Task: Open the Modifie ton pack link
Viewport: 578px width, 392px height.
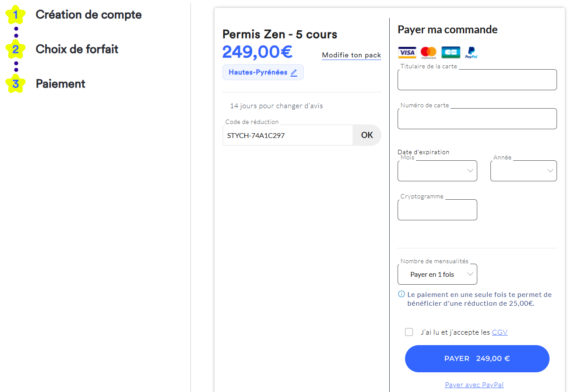Action: click(x=351, y=55)
